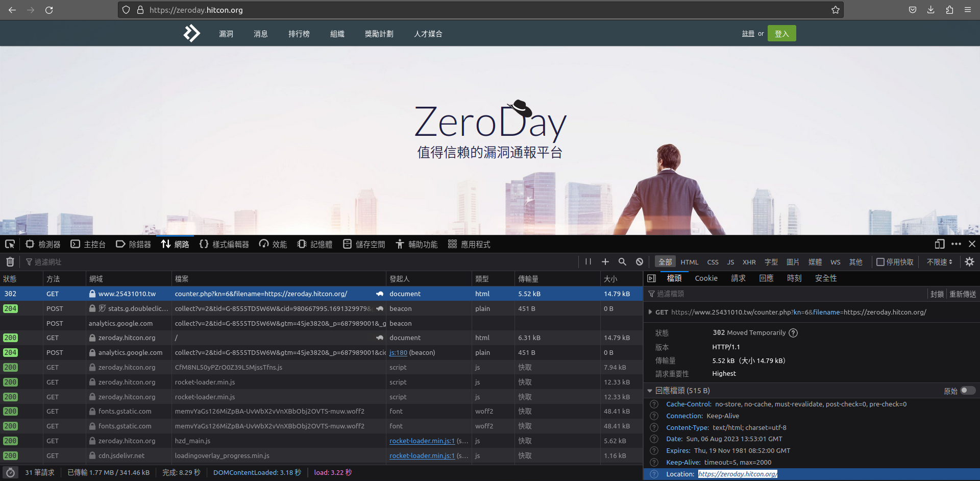Click the Location header value URL
Screen dimensions: 980x481
[738, 474]
